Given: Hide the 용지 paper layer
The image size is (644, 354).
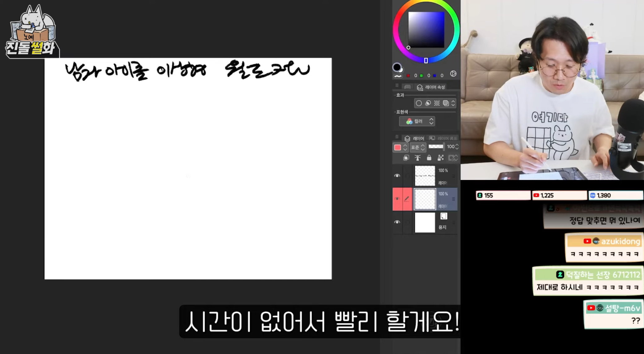Looking at the screenshot, I should (x=397, y=222).
